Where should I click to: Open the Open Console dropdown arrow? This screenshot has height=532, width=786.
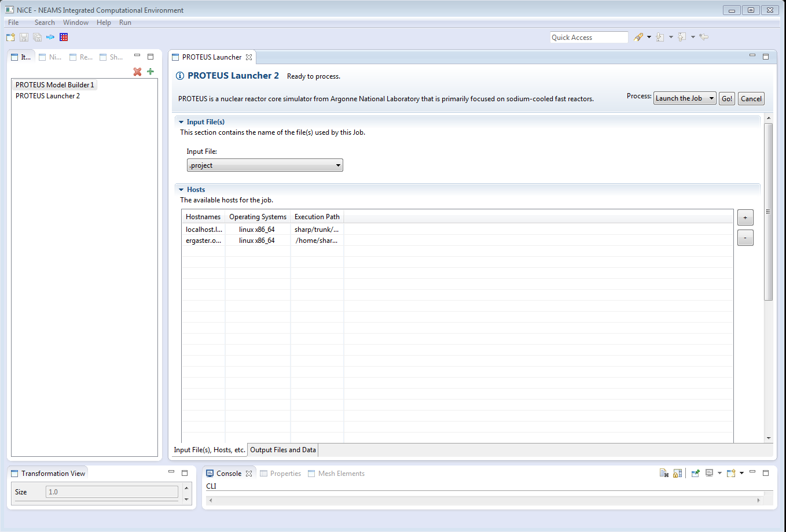[x=741, y=473]
